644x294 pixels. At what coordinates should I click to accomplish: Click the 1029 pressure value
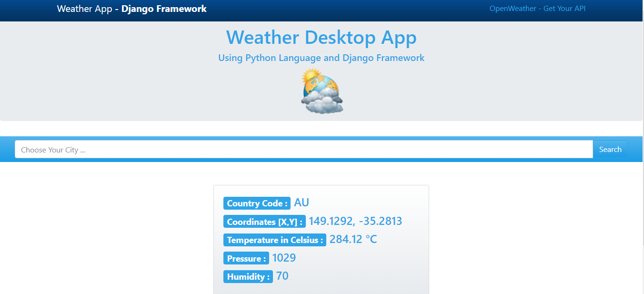click(x=284, y=258)
